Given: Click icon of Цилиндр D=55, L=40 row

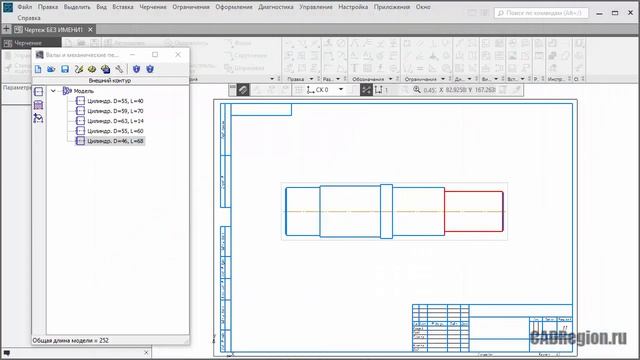Looking at the screenshot, I should point(80,101).
